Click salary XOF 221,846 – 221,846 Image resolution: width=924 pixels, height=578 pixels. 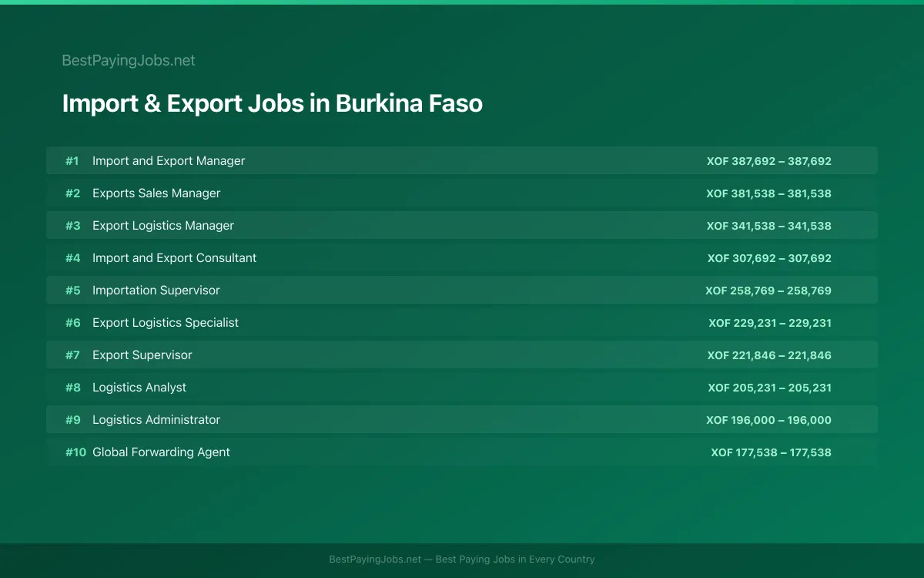click(x=770, y=355)
